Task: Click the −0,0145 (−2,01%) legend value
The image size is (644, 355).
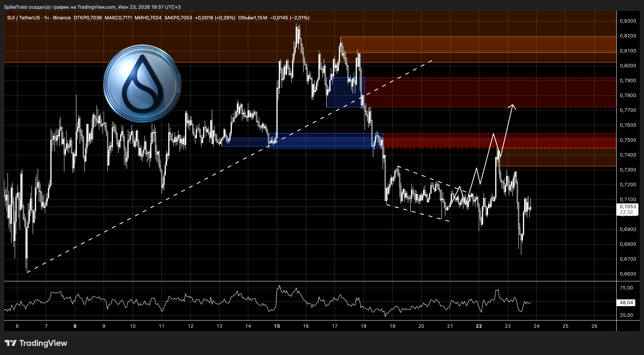Action: pos(290,18)
